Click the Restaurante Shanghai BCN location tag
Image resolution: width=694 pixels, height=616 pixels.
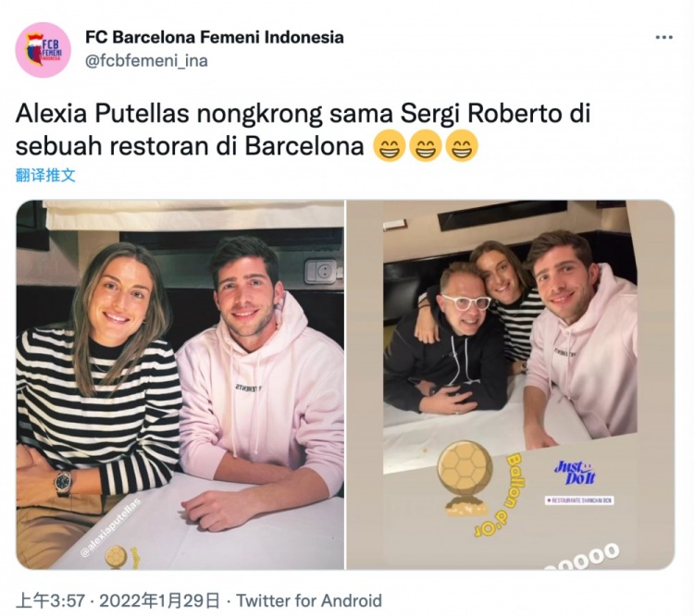579,500
